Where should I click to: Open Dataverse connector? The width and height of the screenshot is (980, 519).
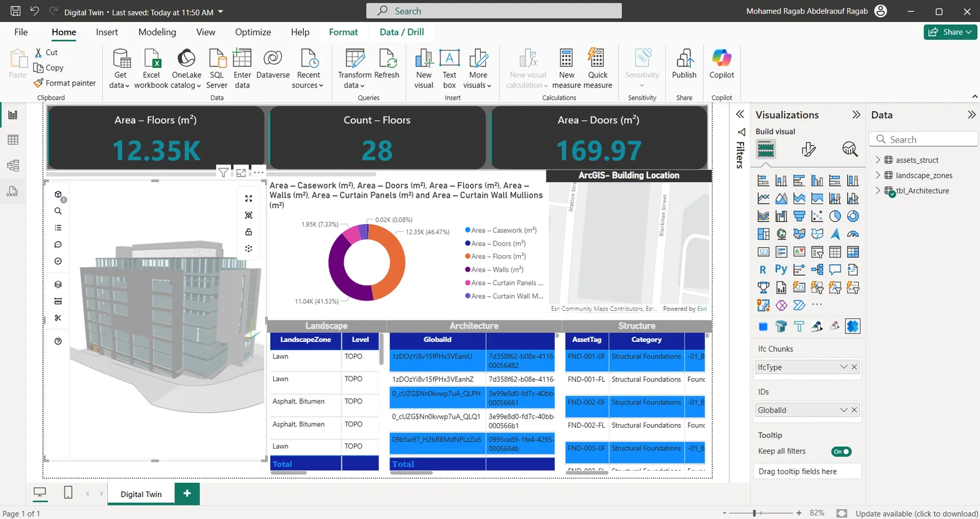273,64
